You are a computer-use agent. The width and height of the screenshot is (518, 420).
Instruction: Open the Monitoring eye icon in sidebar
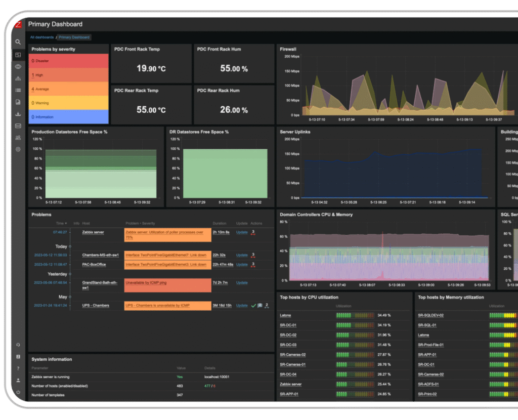pyautogui.click(x=18, y=67)
